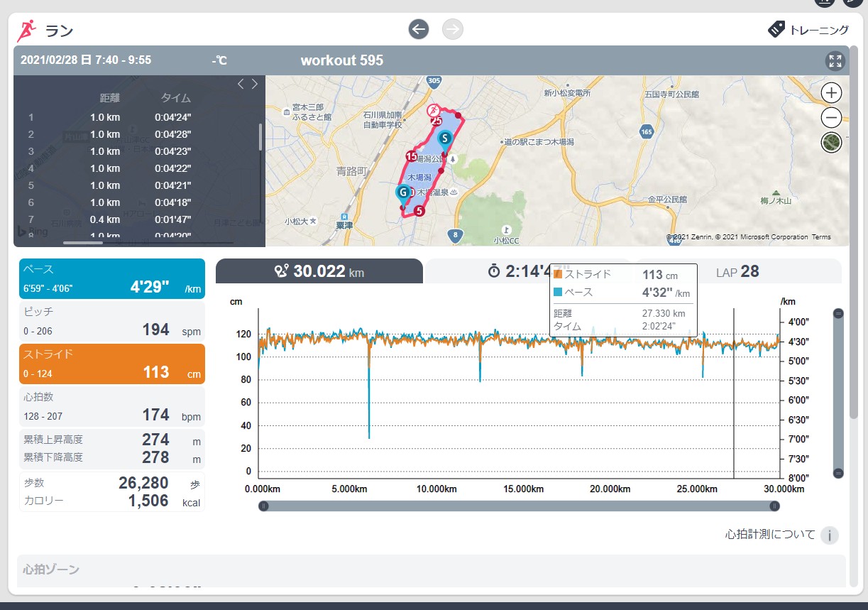Click the 5 km marker on map
868x610 pixels.
[419, 211]
